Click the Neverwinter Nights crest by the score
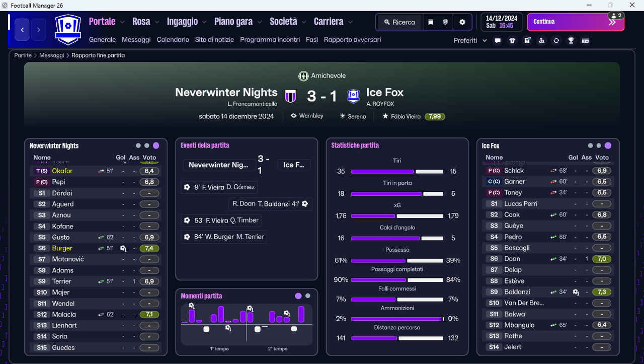The image size is (644, 364). coord(290,96)
